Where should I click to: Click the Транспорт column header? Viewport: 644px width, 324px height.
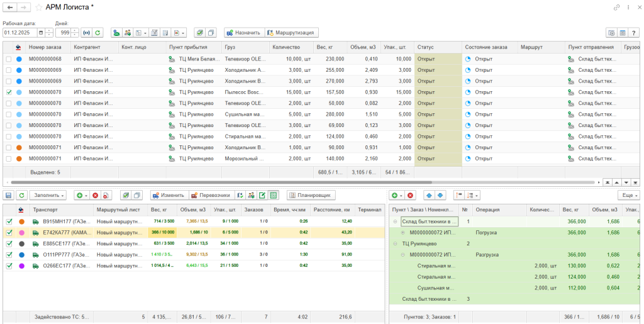(45, 209)
